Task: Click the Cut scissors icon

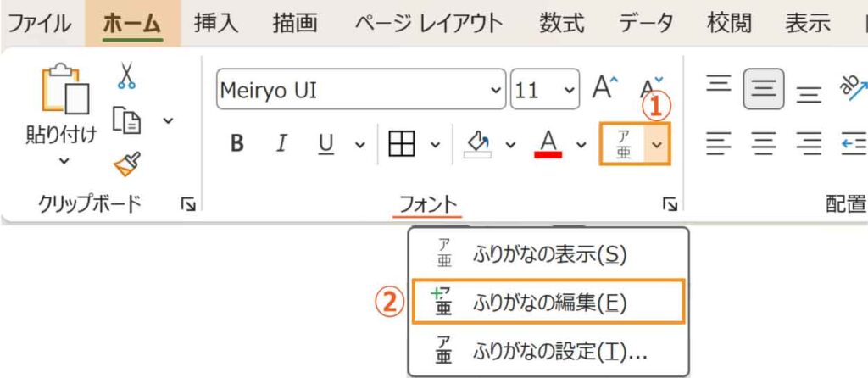Action: point(127,75)
